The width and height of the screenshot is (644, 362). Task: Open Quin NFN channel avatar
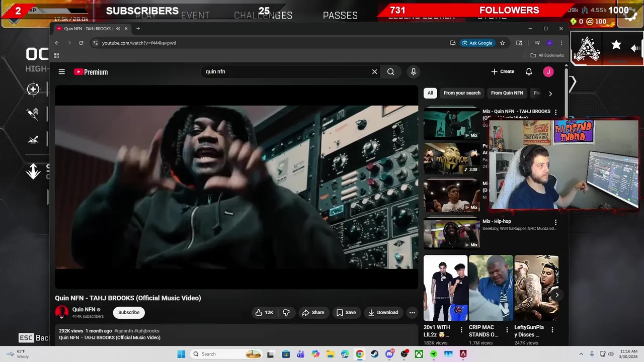(62, 312)
